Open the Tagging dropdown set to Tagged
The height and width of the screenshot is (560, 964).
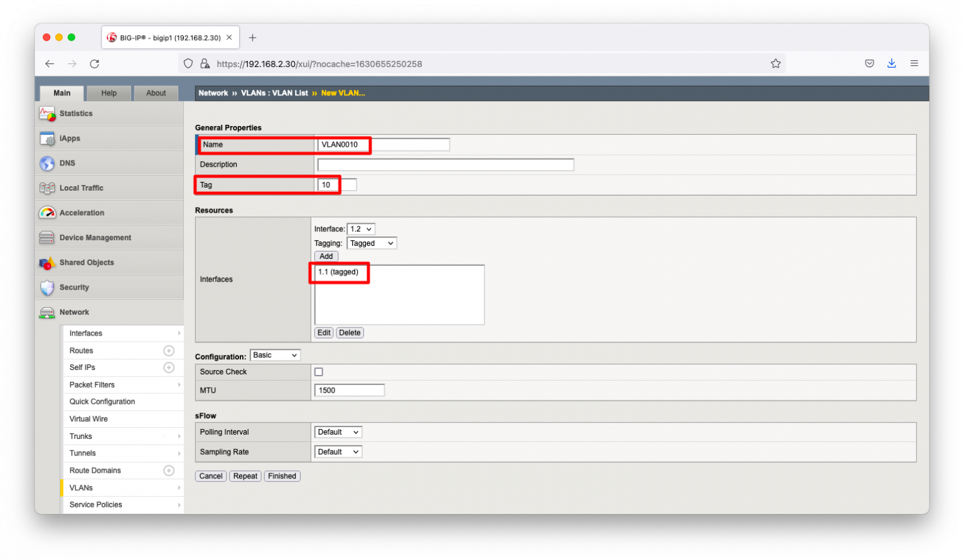click(x=372, y=243)
